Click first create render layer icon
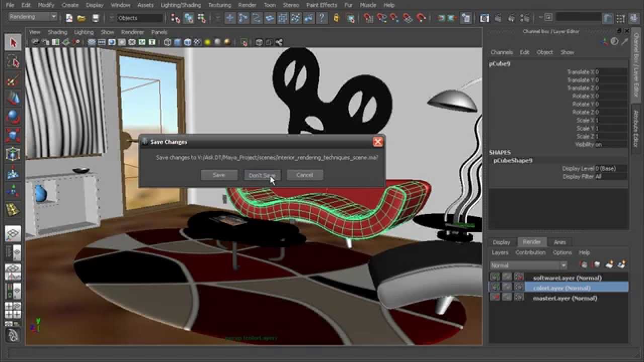644x362 pixels. coord(584,264)
